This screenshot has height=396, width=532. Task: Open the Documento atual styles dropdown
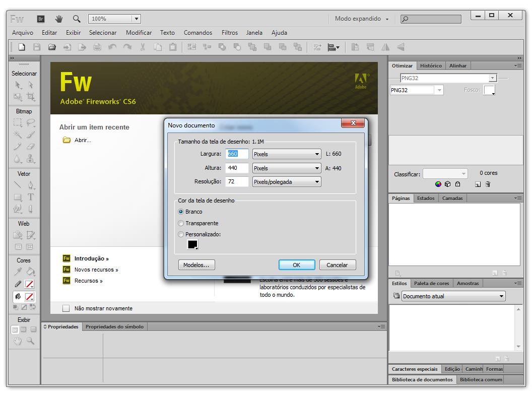(x=453, y=296)
